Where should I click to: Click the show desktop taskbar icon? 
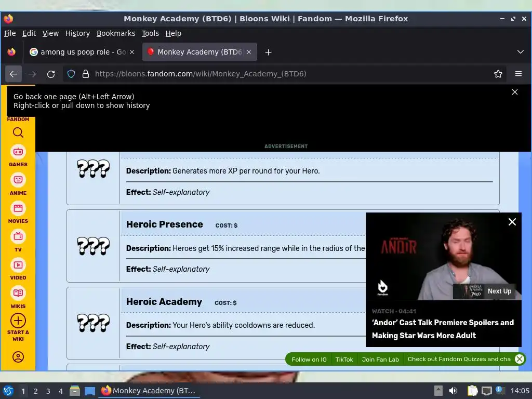pos(89,391)
